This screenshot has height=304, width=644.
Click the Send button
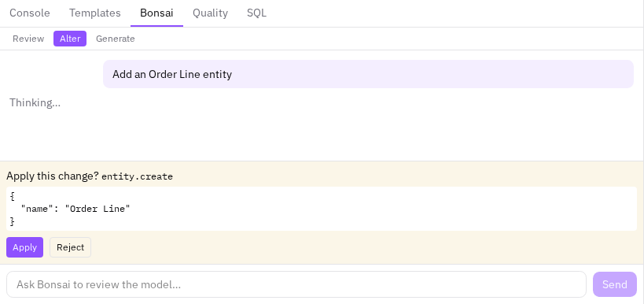click(x=615, y=284)
